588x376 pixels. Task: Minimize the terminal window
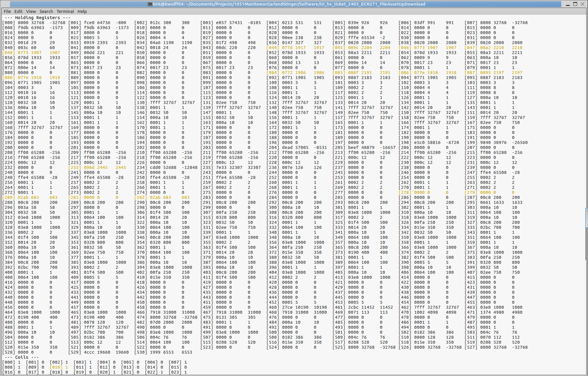568,4
